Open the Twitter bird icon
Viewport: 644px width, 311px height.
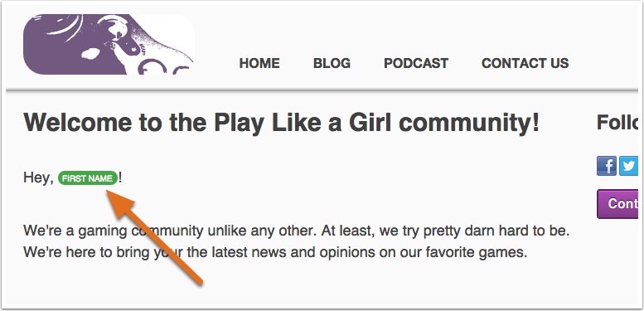tap(628, 166)
